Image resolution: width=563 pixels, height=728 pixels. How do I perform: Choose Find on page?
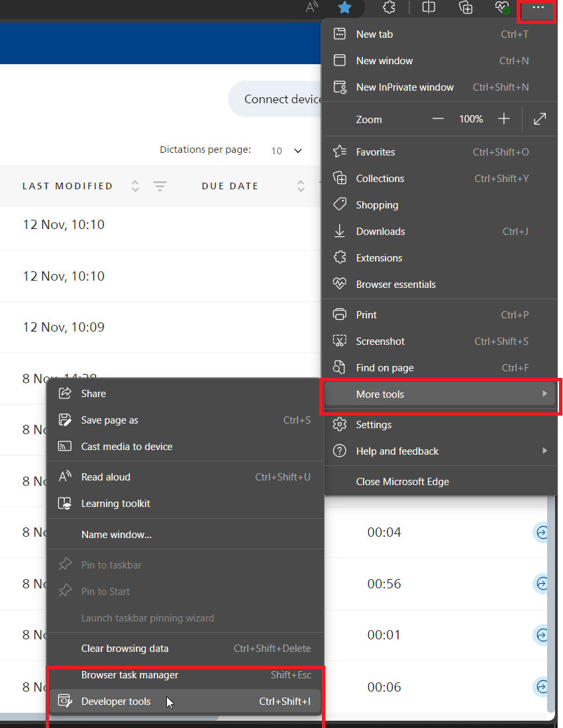coord(440,368)
